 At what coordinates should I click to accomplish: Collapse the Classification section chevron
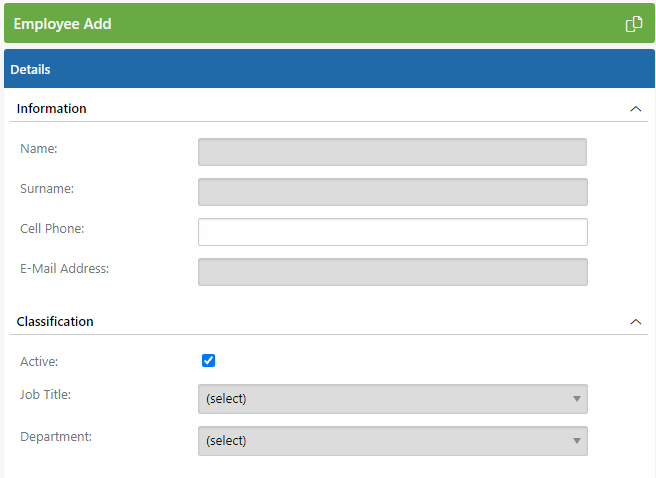636,322
